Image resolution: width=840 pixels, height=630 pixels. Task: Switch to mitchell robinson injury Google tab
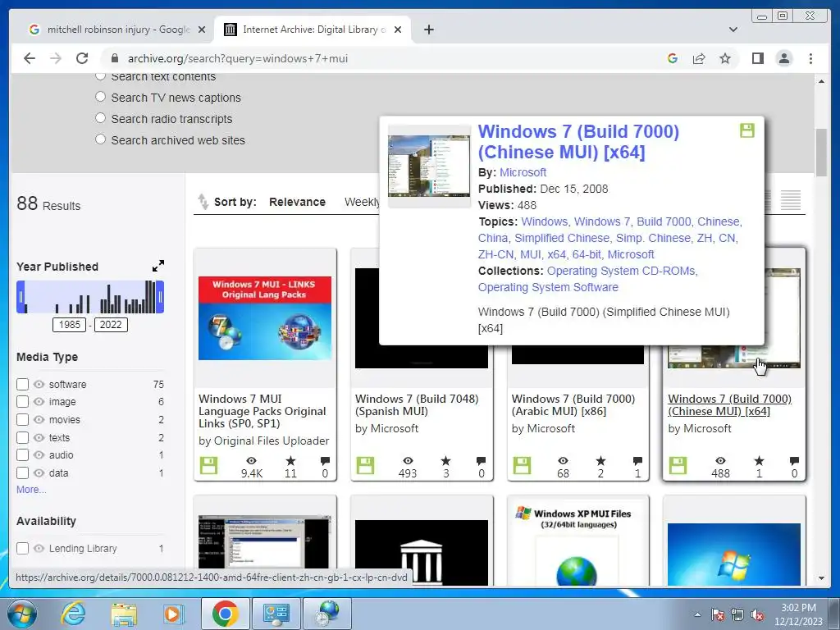(x=117, y=30)
